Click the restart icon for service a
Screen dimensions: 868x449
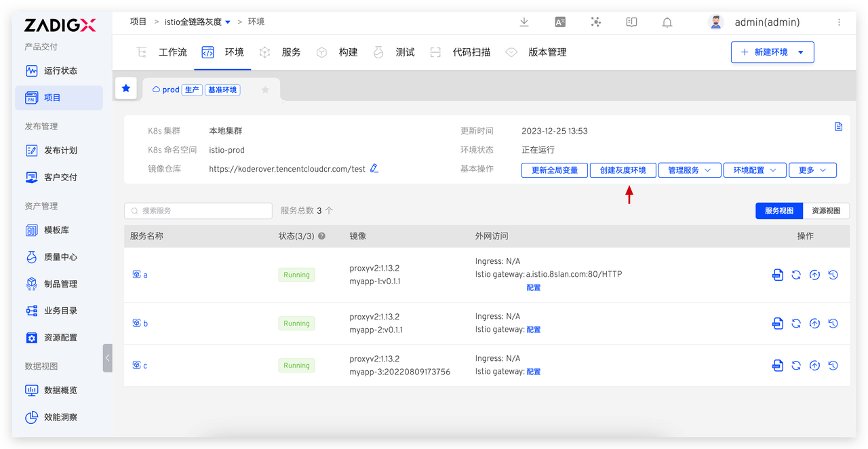coord(796,275)
